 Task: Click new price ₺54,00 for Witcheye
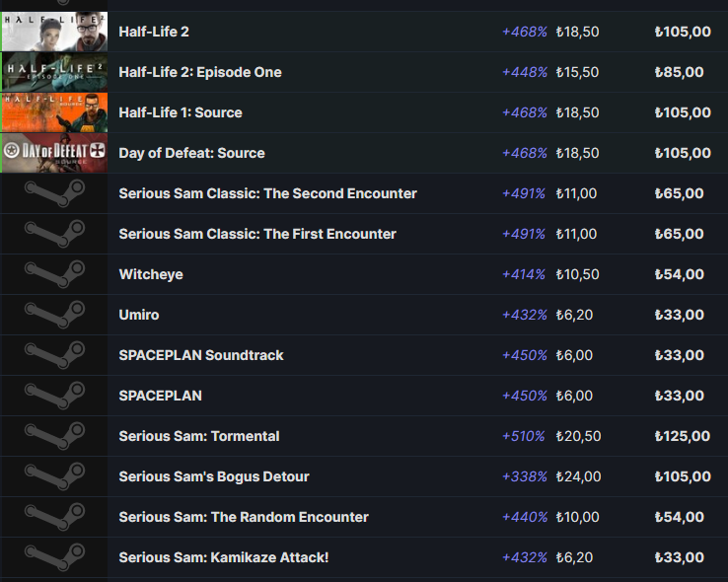(680, 274)
